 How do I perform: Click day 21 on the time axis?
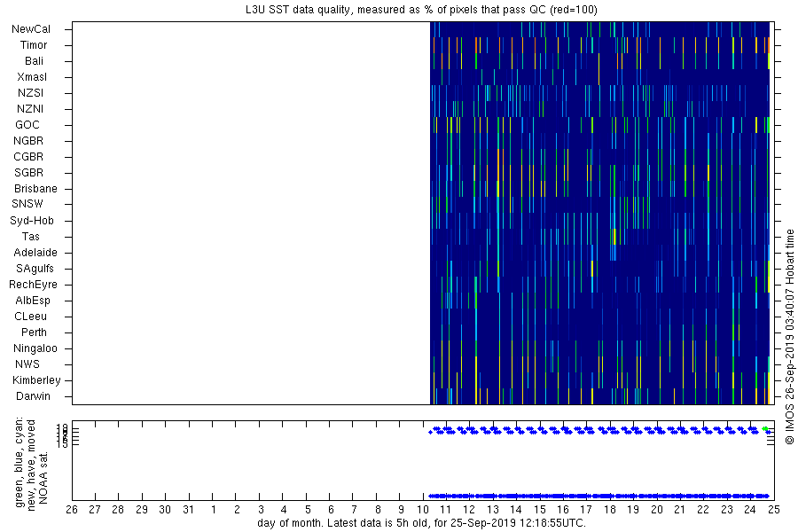pyautogui.click(x=680, y=510)
